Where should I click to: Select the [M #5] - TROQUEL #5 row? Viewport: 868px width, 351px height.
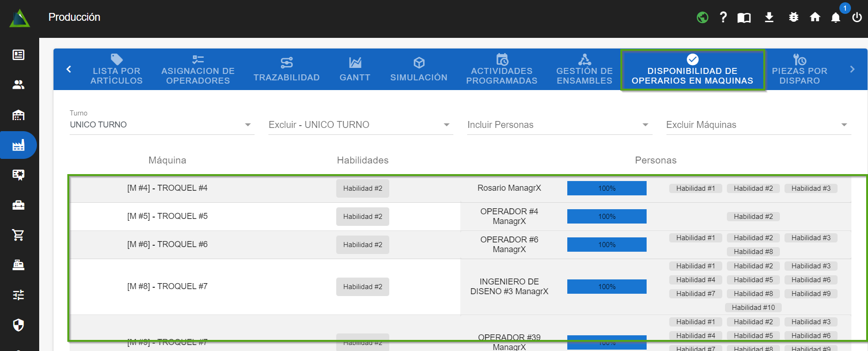(167, 216)
